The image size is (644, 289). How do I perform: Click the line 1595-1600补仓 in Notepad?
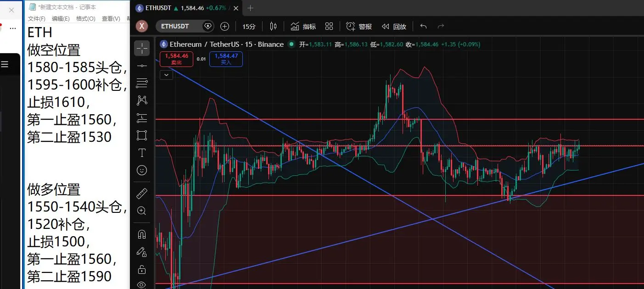pos(77,84)
